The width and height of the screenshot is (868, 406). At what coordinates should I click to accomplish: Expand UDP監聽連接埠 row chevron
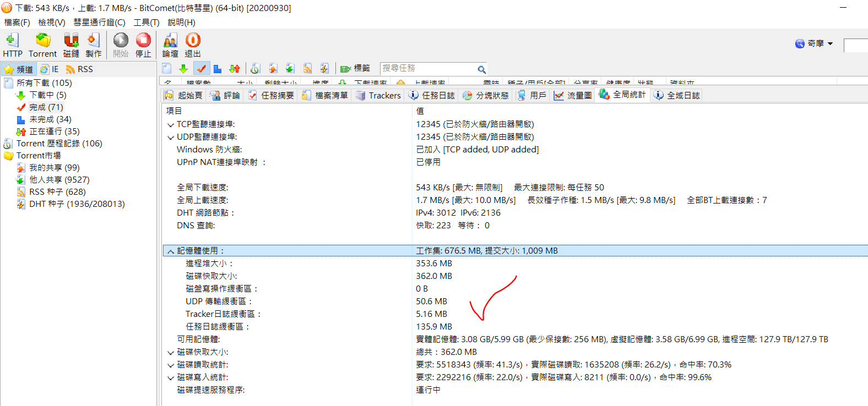pos(171,138)
